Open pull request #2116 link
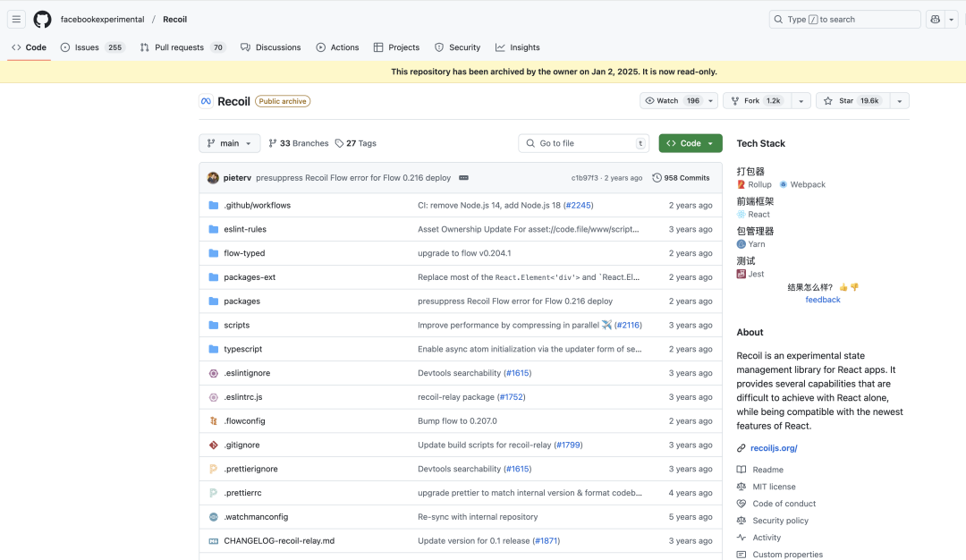 pos(628,326)
